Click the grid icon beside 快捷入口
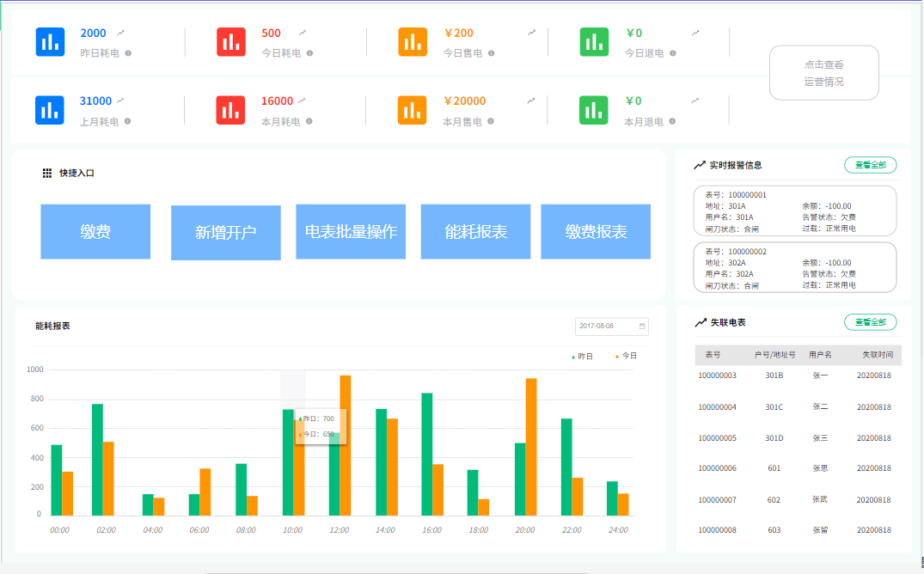The image size is (924, 574). 47,173
